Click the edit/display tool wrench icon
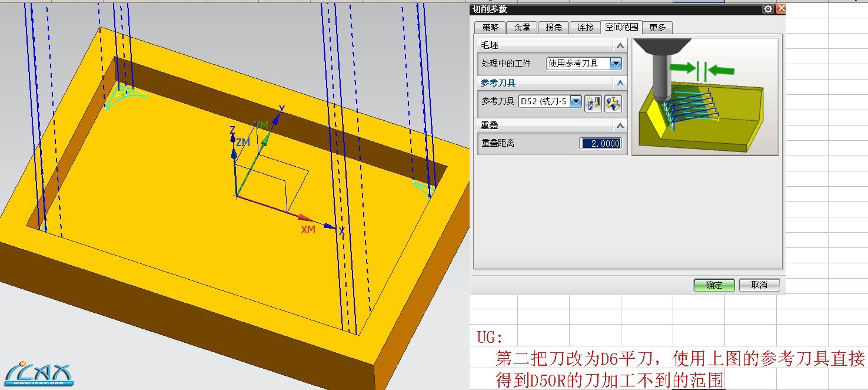 613,103
